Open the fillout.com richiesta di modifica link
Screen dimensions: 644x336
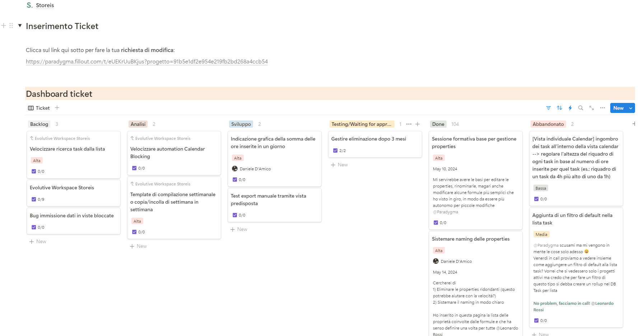pyautogui.click(x=146, y=61)
